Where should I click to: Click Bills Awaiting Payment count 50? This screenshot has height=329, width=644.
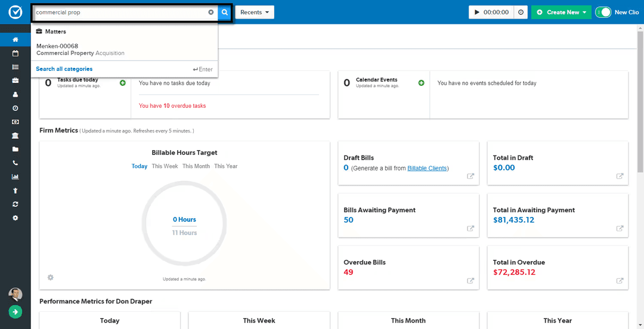tap(348, 220)
